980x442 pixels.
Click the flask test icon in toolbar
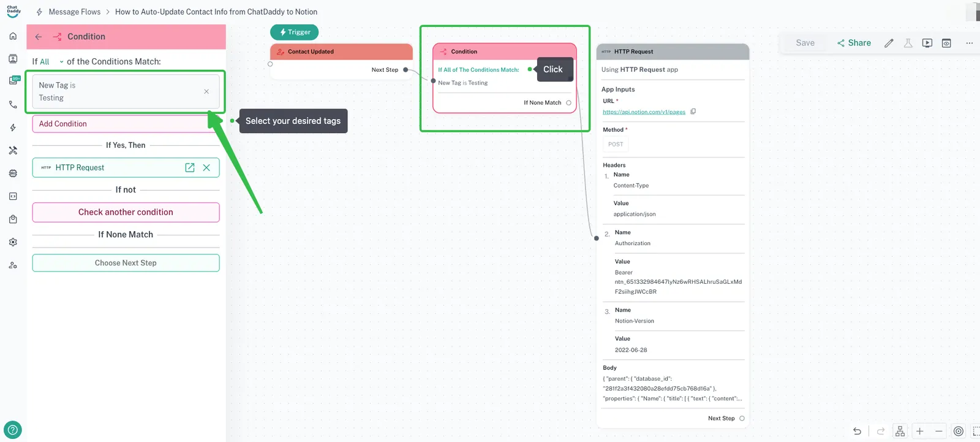908,43
